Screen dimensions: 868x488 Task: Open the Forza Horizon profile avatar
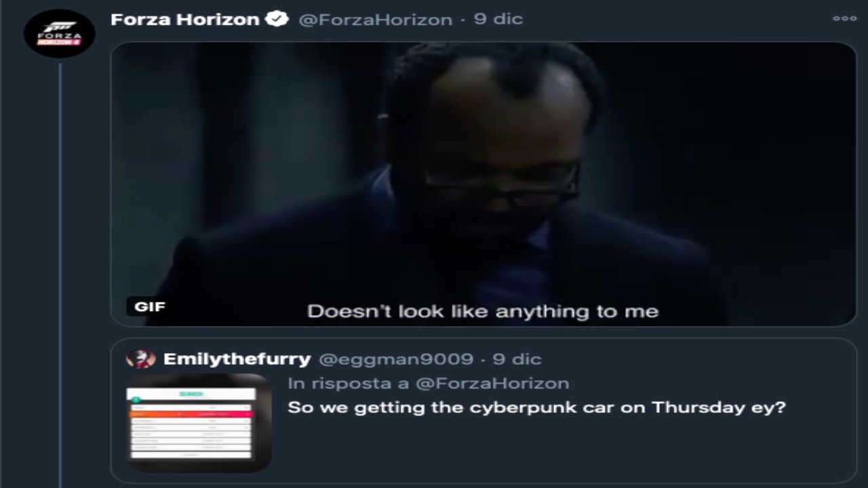[59, 33]
